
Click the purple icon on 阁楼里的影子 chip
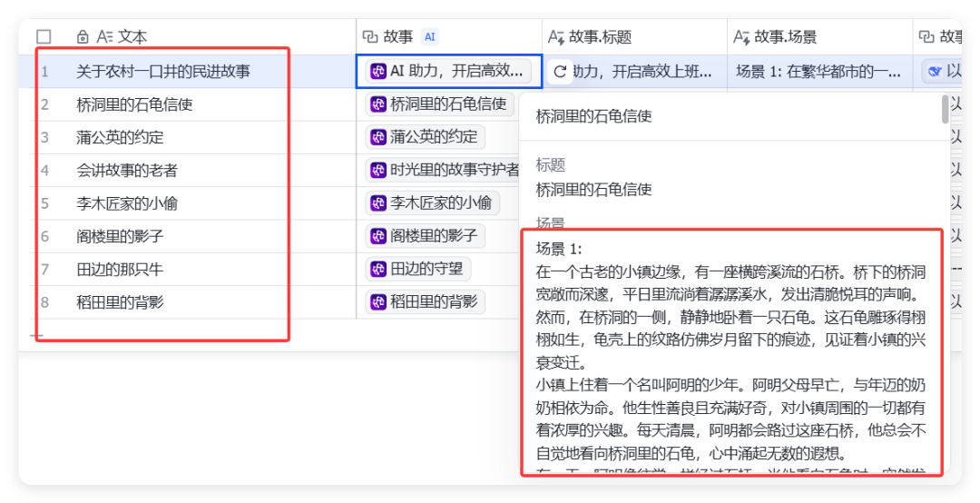click(378, 236)
